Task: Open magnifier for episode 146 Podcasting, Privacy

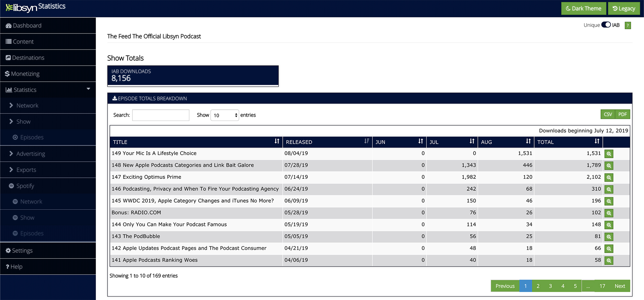Action: pyautogui.click(x=609, y=189)
